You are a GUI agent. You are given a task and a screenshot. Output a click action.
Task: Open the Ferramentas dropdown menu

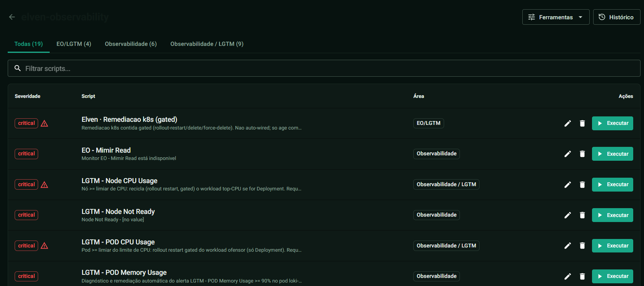[x=556, y=17]
